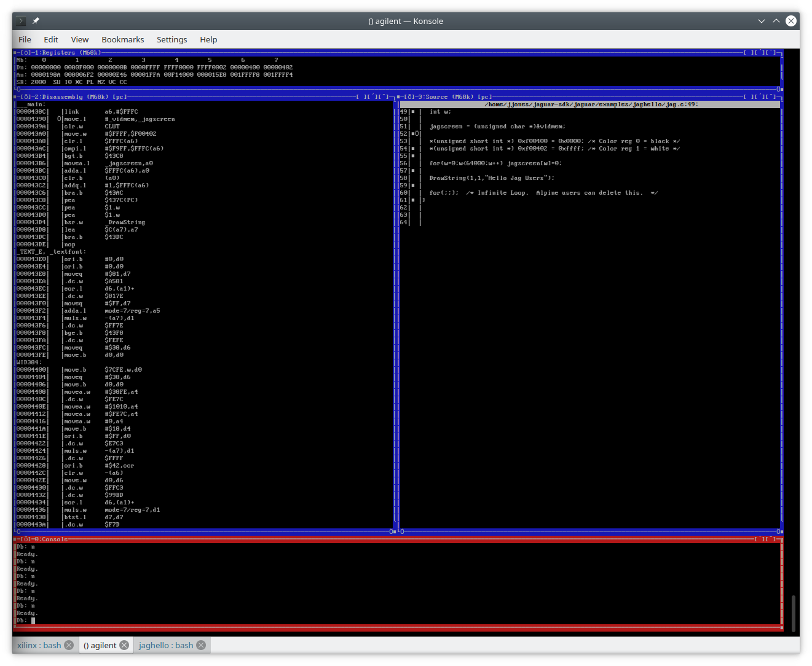Toggle the breakpoint marker on source line 59
Viewport: 812px width, 666px height.
(x=413, y=186)
